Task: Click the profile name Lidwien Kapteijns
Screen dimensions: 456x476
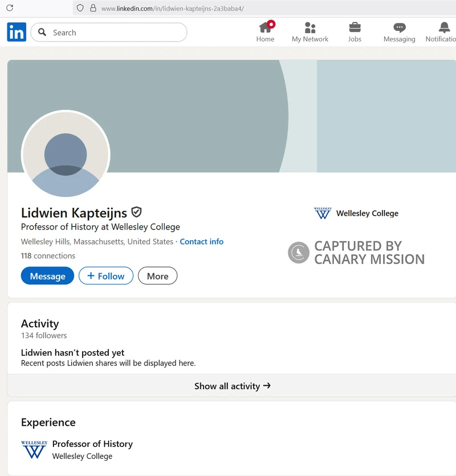Action: click(74, 213)
